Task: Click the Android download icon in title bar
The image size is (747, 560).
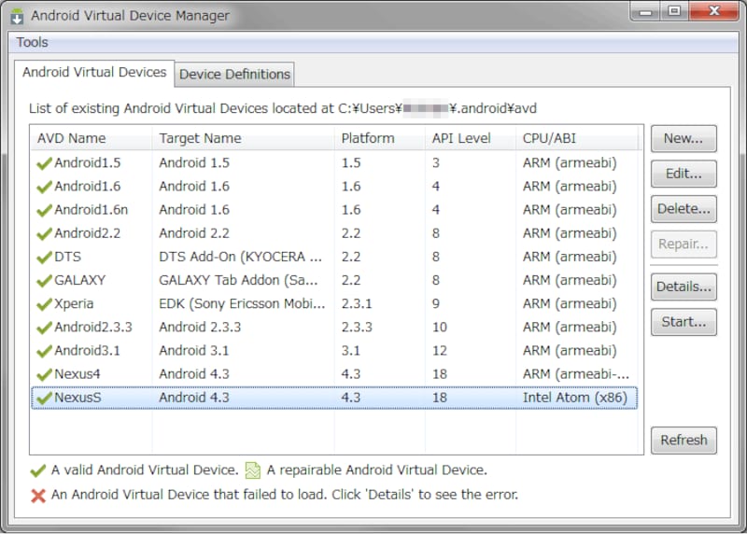Action: tap(18, 16)
